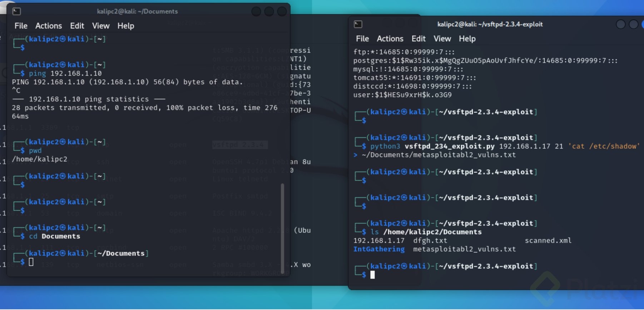Maximize the ~/Documents terminal window

pyautogui.click(x=269, y=12)
